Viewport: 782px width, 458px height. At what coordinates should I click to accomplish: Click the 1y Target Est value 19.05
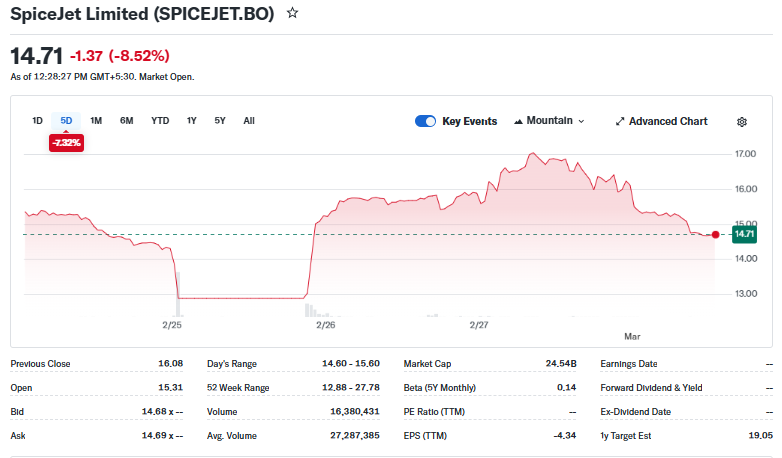[761, 436]
